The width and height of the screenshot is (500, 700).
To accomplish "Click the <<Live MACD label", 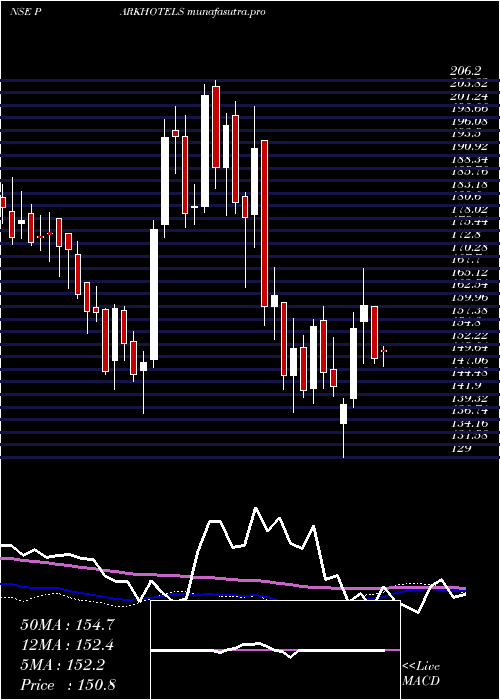I will click(x=421, y=674).
